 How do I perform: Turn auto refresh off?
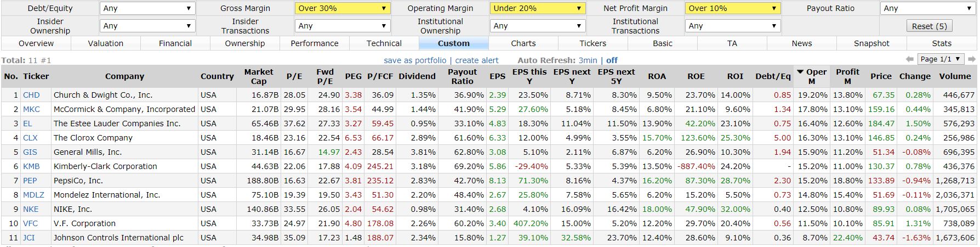pos(612,60)
